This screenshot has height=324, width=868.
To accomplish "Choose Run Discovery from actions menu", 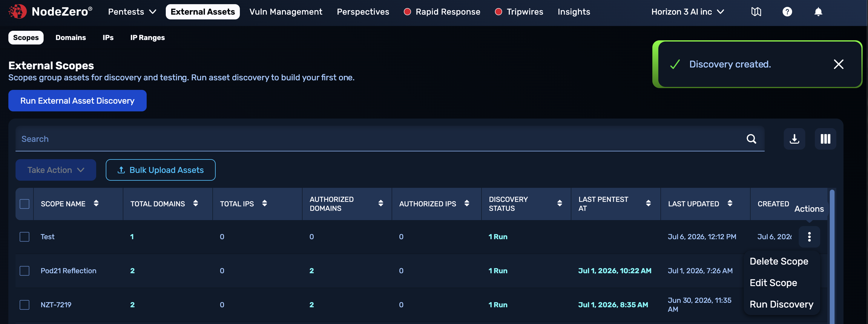I will 781,305.
